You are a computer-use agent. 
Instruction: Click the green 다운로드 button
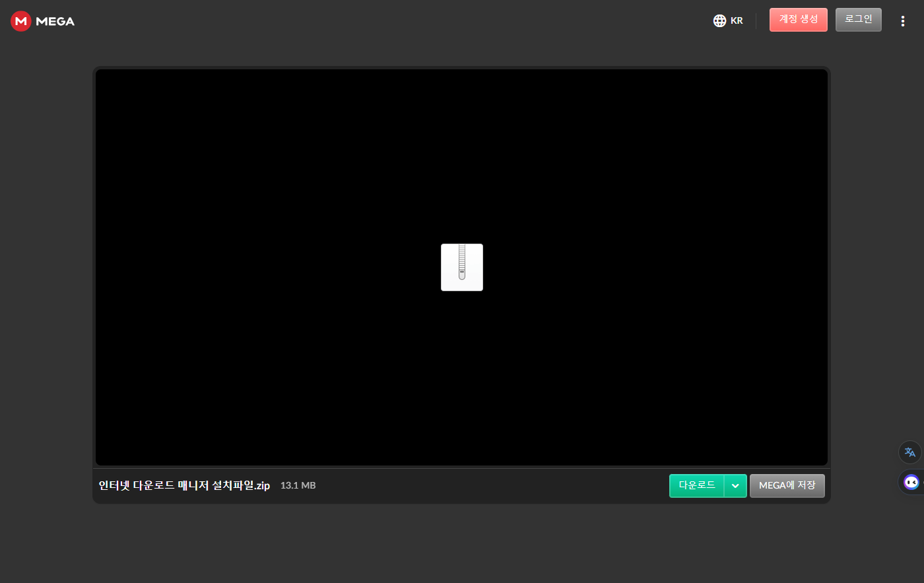tap(697, 485)
